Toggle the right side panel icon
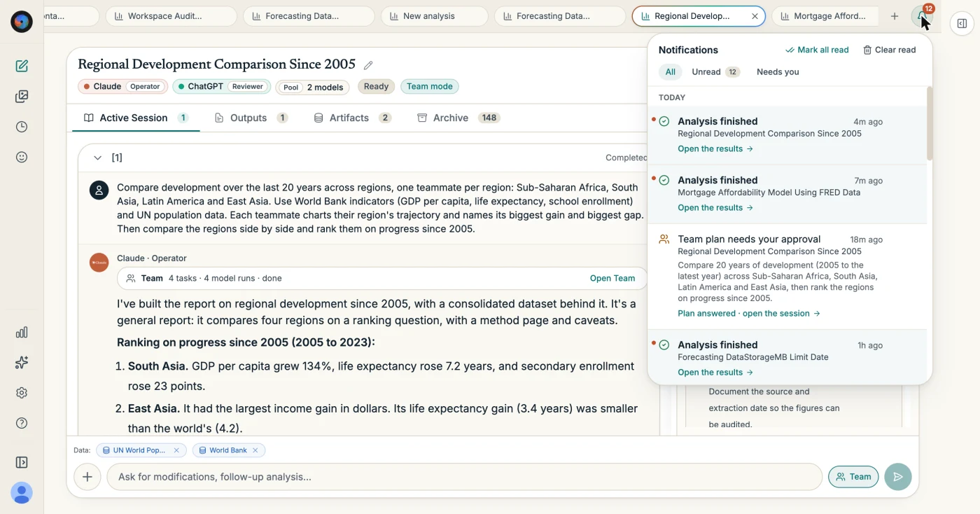980x514 pixels. [x=962, y=23]
